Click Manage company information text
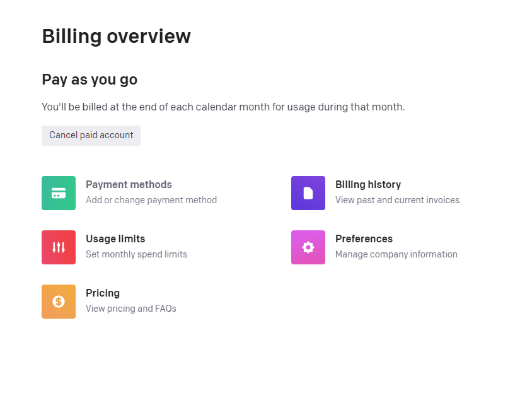Viewport: 532px width, 395px height. pyautogui.click(x=396, y=254)
